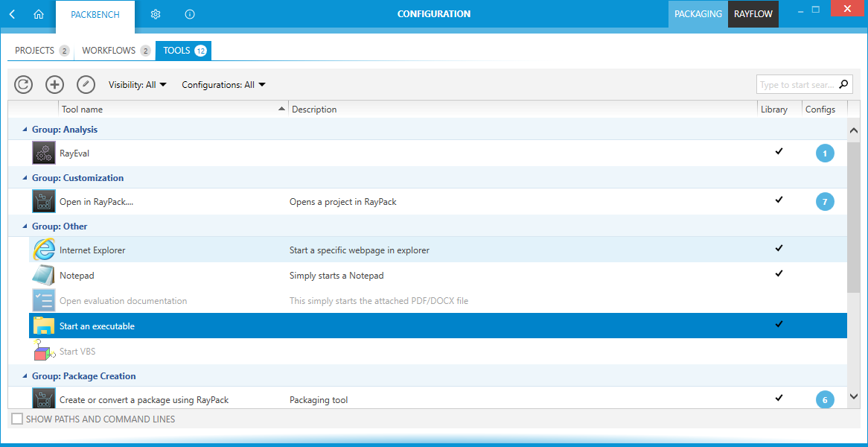Viewport: 868px width, 447px height.
Task: Collapse the Group: Other section
Action: (24, 226)
